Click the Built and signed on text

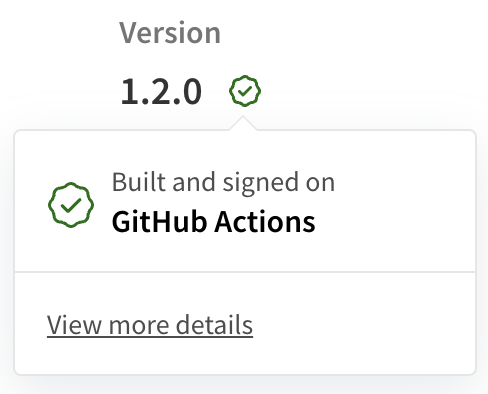coord(223,182)
